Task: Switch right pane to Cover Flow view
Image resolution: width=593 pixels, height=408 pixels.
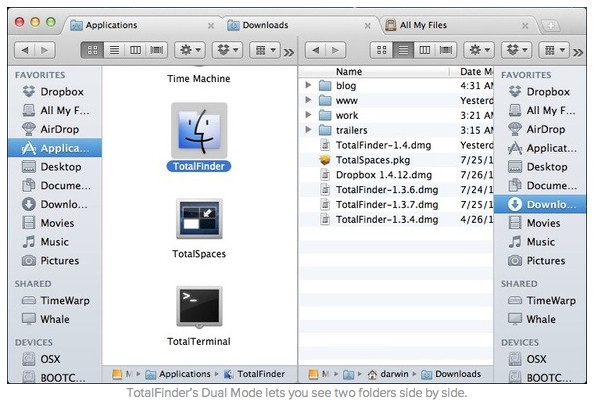Action: pos(446,50)
